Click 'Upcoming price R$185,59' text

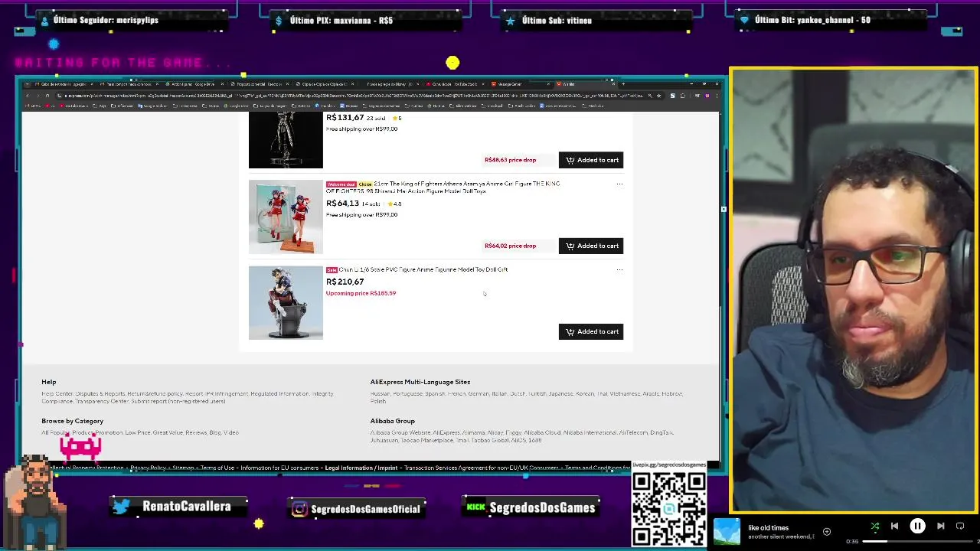click(x=361, y=293)
